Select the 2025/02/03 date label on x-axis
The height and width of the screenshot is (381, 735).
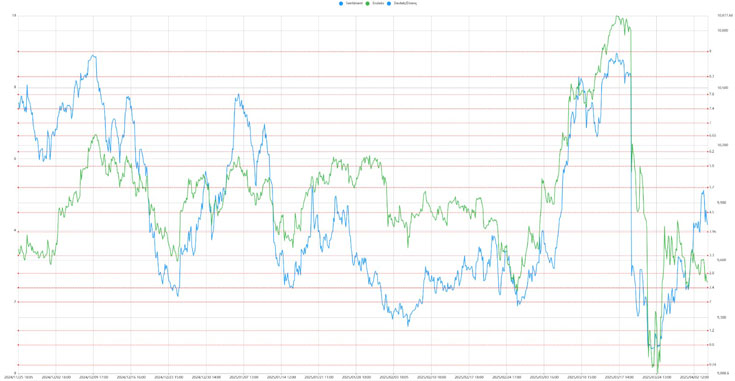(x=394, y=377)
